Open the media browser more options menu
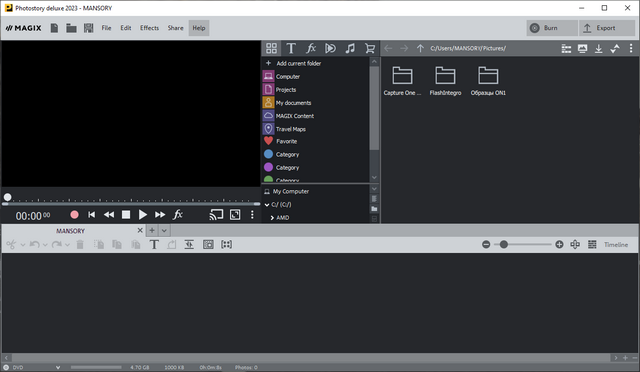This screenshot has height=372, width=640. pyautogui.click(x=631, y=48)
